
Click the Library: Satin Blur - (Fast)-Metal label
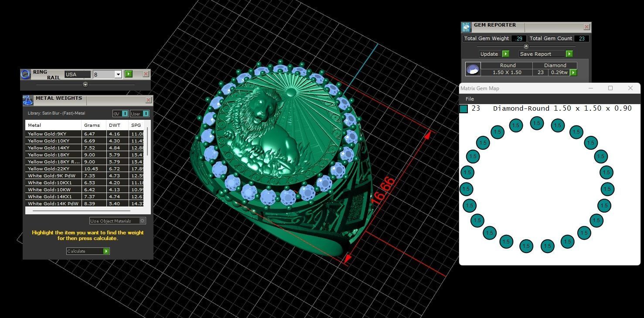tap(56, 113)
